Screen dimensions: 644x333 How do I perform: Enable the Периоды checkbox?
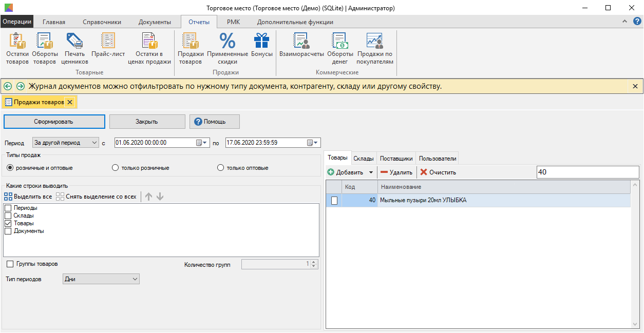point(8,208)
